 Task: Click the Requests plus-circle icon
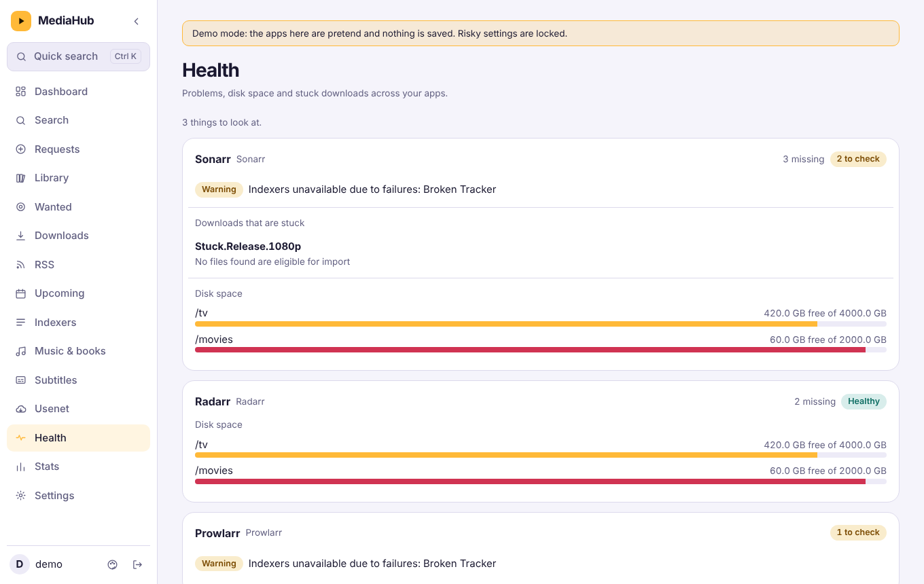coord(20,149)
